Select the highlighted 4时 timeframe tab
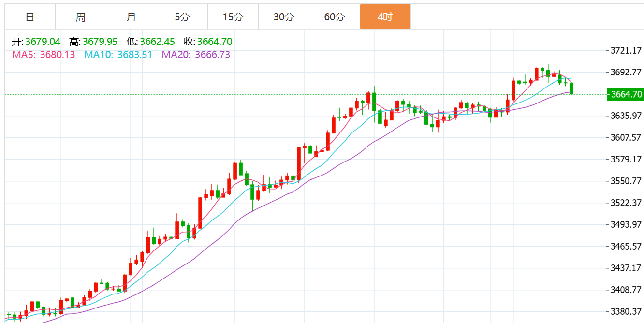Screen dimensions: 644x323 [385, 17]
